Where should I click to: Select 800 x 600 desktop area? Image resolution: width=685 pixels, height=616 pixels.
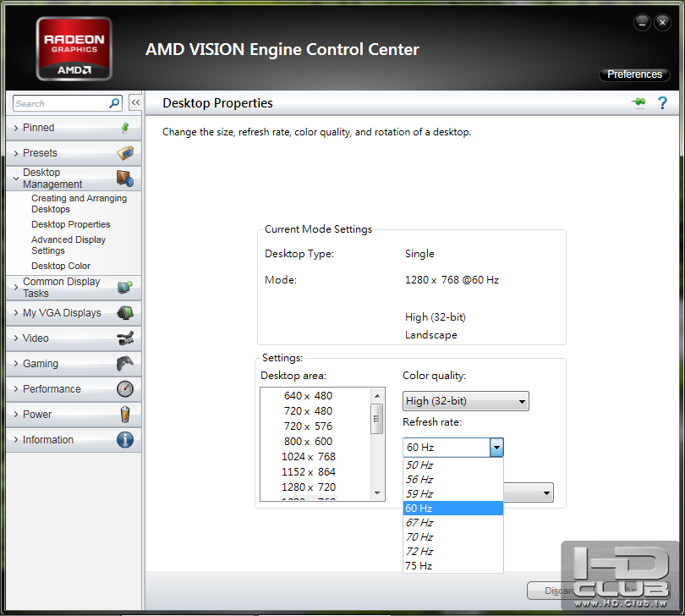coord(308,442)
